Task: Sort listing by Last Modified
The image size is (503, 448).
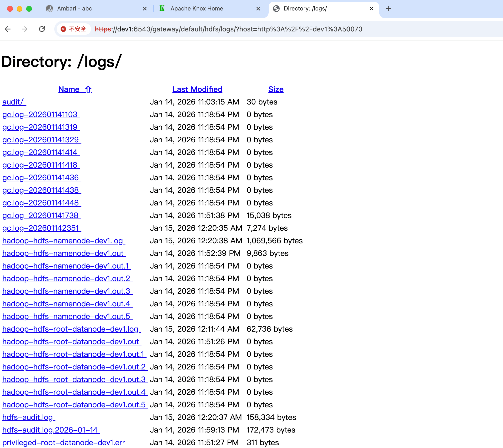Action: (x=197, y=89)
